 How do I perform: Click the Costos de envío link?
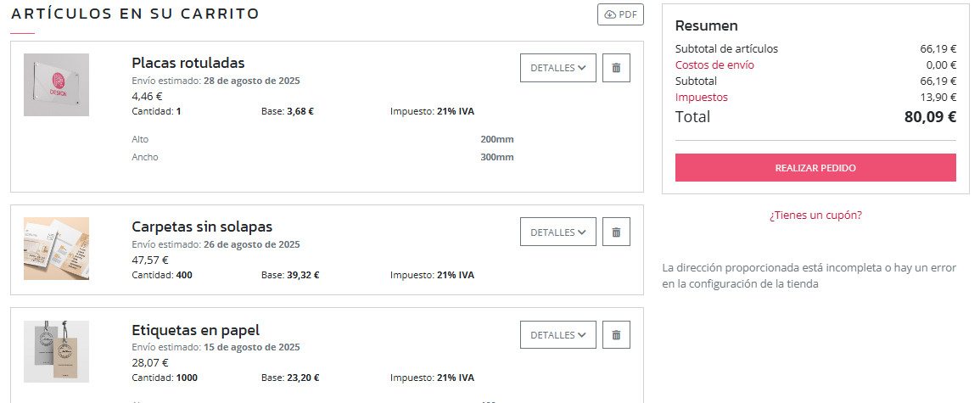tap(714, 64)
